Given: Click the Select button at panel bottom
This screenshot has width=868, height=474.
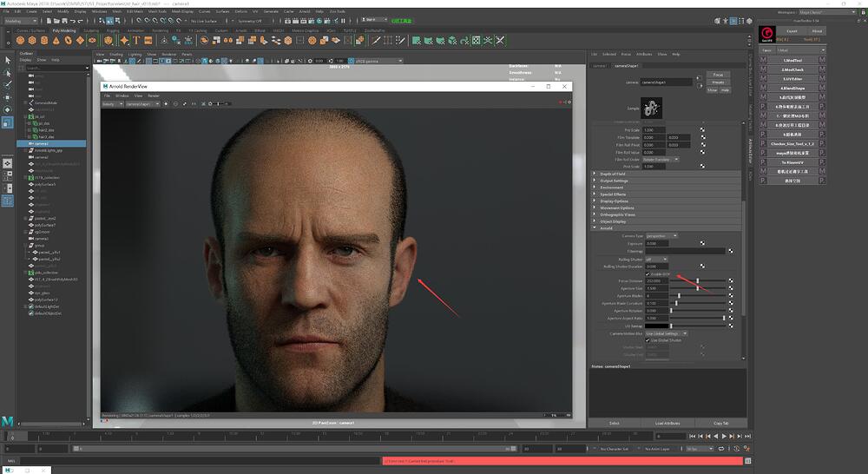Looking at the screenshot, I should (x=614, y=423).
